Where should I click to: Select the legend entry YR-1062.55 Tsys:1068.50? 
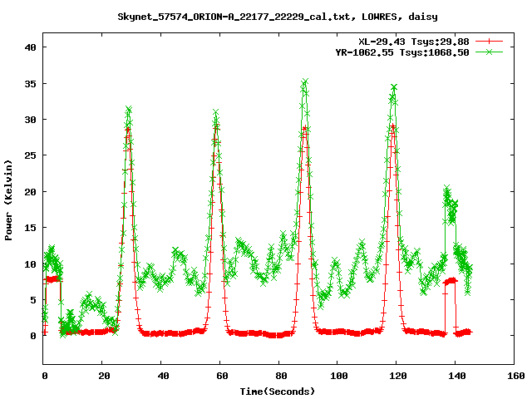(402, 52)
